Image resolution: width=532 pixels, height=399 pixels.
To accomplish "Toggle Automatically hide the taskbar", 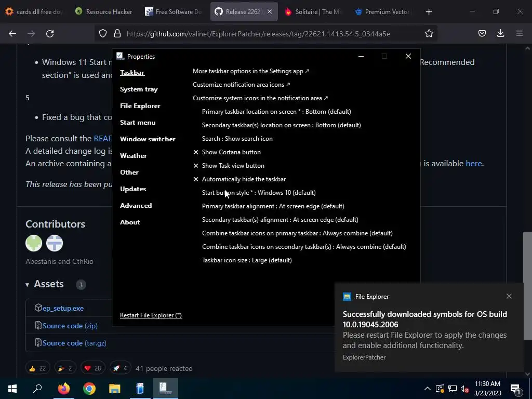I will 240,179.
